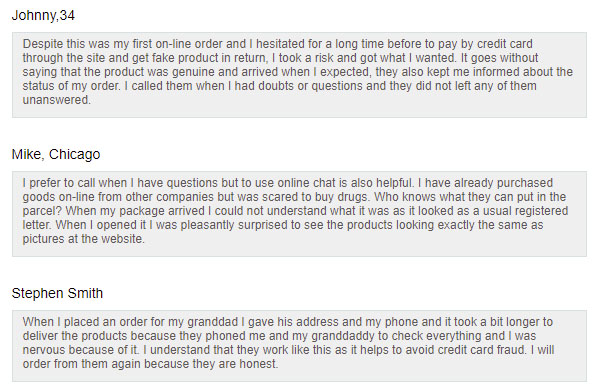Screen dimensions: 597x392
Task: Click the Stephen Smith reviewer name
Action: coord(57,293)
